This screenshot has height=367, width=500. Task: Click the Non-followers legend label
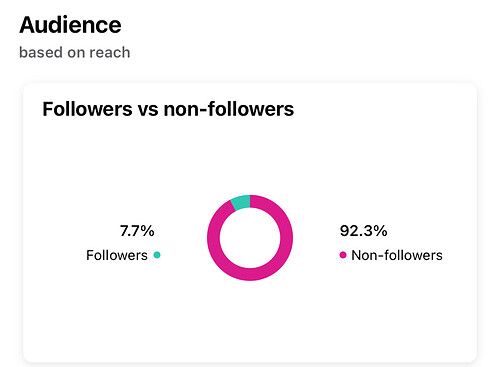(397, 255)
